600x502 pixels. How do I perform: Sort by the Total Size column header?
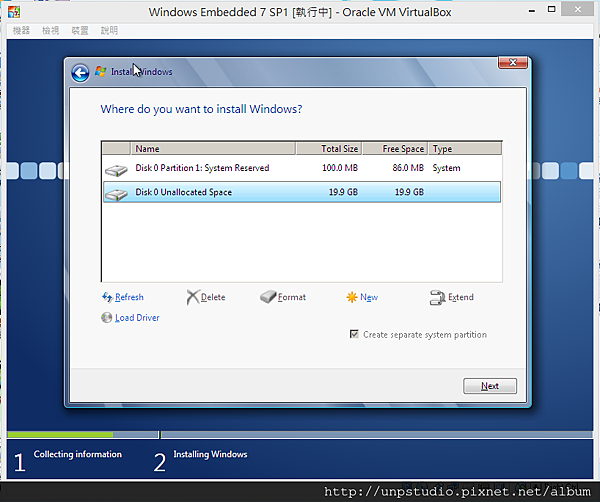pos(329,148)
